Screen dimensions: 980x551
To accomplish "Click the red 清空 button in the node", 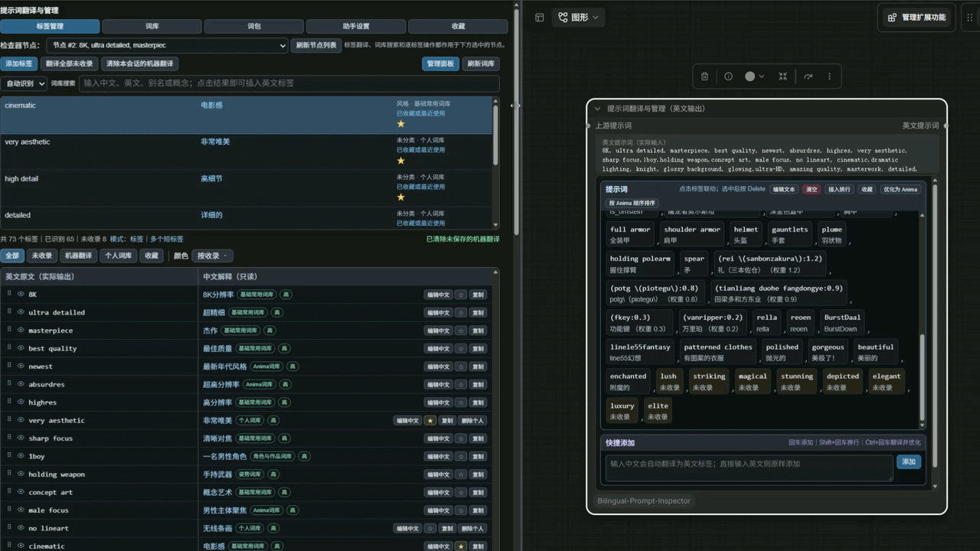I will [x=812, y=189].
